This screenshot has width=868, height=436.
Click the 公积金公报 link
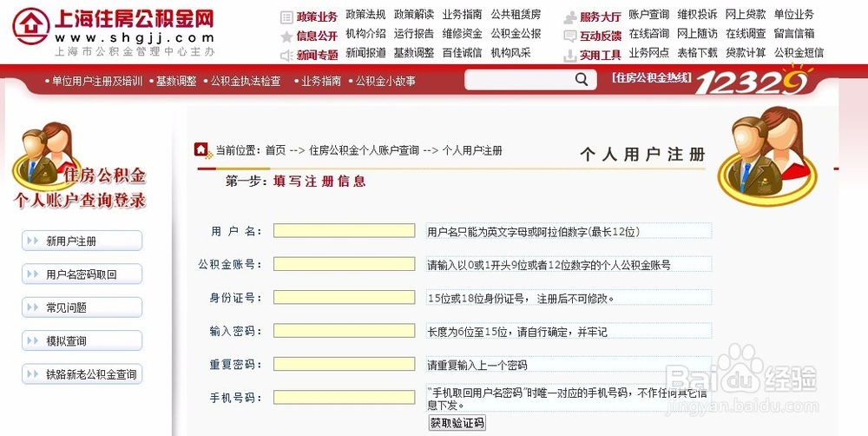point(516,34)
